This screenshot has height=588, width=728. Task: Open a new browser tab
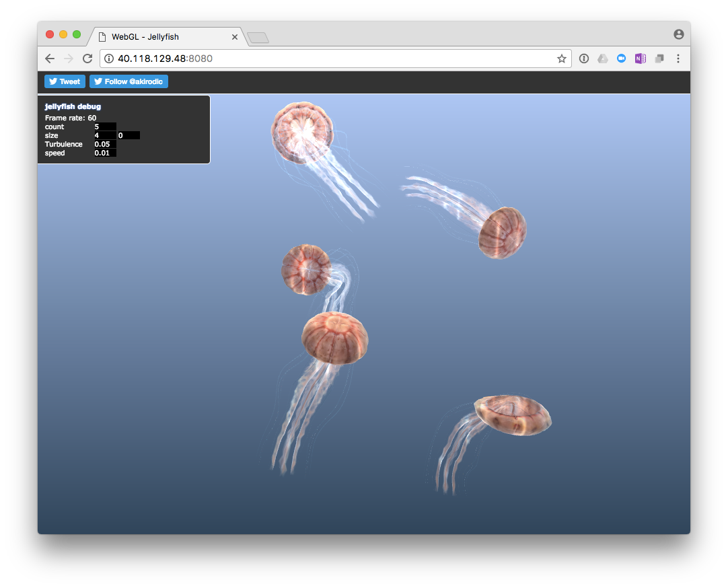click(x=258, y=38)
